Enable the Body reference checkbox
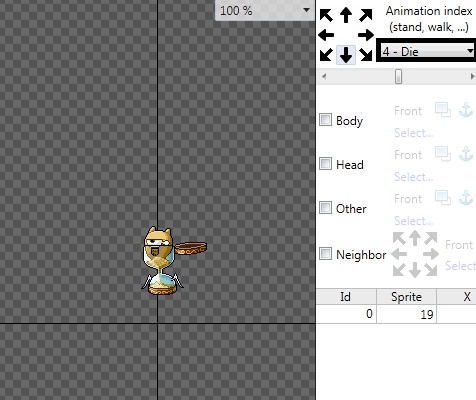 (325, 120)
